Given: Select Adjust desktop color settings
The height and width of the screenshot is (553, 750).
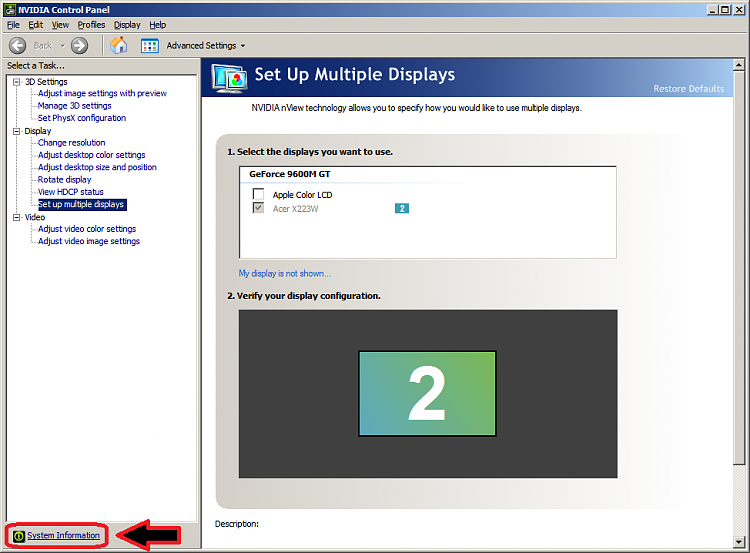Looking at the screenshot, I should pos(91,155).
